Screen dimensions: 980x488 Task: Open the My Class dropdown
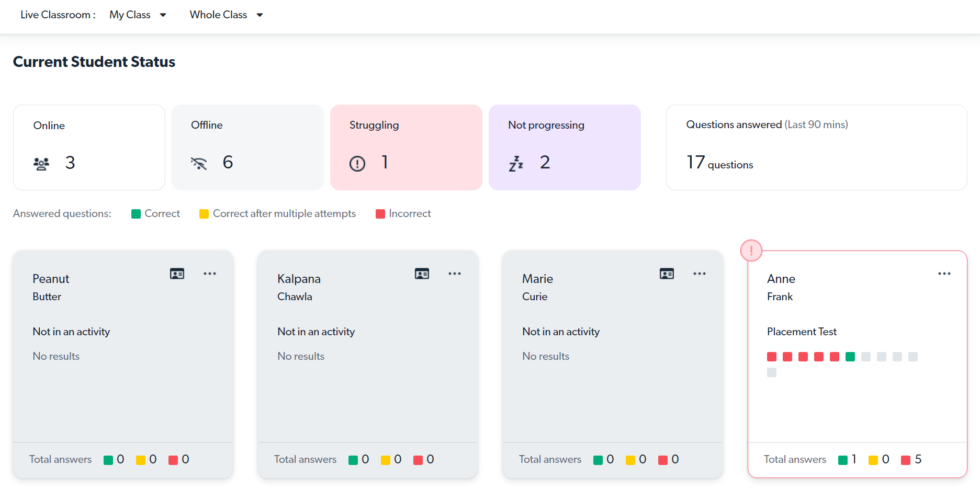tap(138, 15)
